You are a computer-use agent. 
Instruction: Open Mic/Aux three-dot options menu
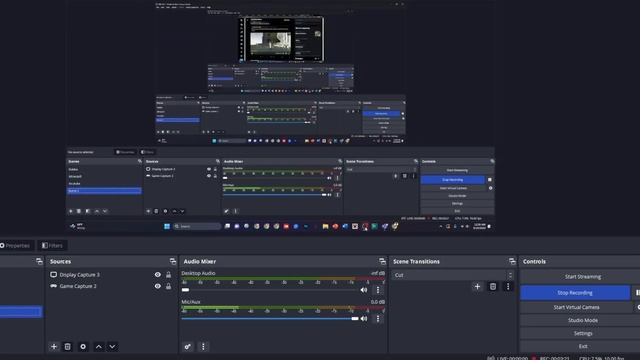(378, 318)
